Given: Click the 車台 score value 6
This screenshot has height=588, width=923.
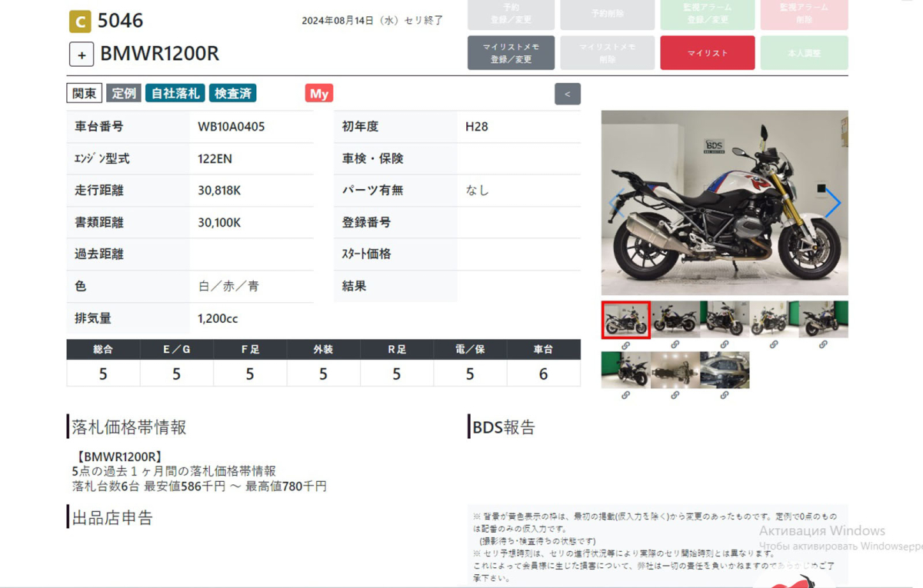Looking at the screenshot, I should coord(544,374).
